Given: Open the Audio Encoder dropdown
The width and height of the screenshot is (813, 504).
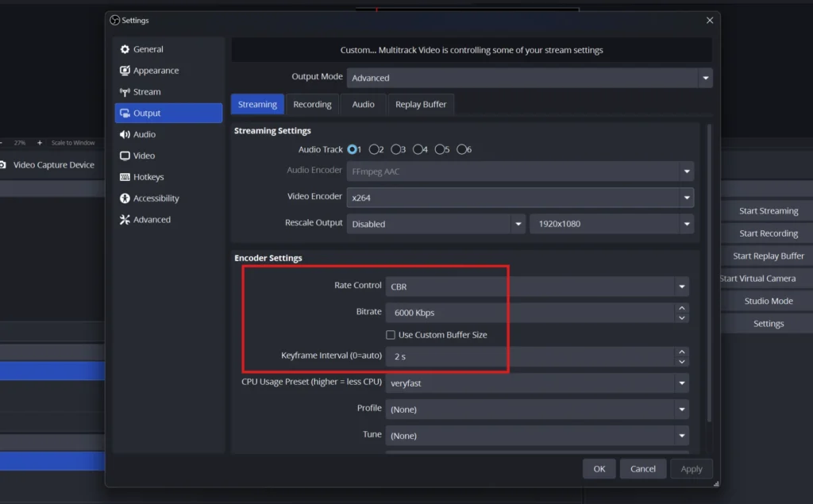Looking at the screenshot, I should [x=520, y=171].
